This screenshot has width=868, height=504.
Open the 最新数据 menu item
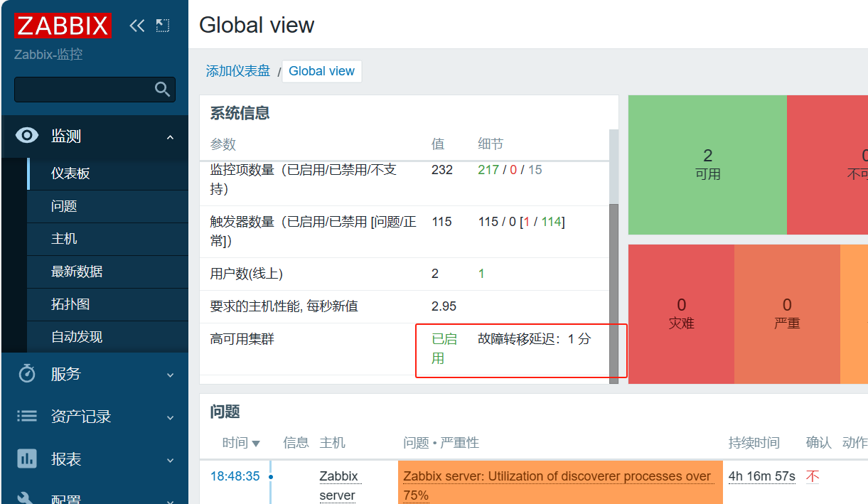[107, 272]
